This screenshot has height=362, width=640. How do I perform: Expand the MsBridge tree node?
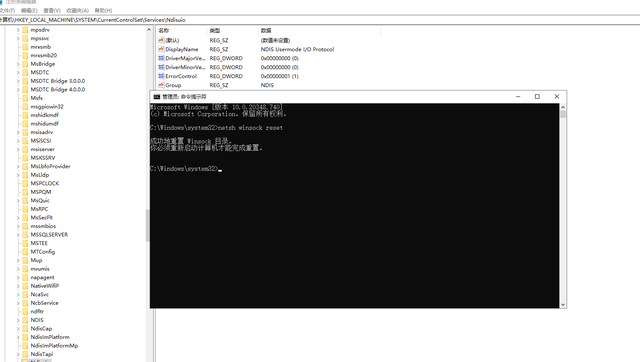click(x=18, y=64)
